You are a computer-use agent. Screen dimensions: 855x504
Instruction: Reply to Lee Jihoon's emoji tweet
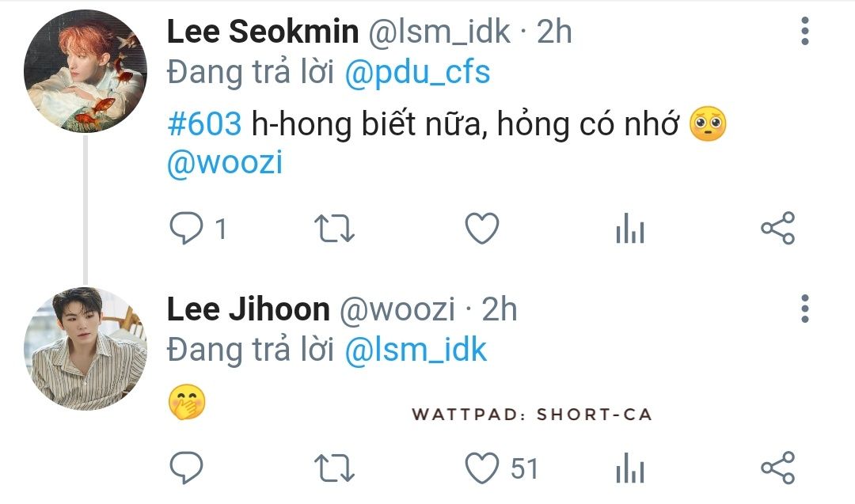(187, 468)
